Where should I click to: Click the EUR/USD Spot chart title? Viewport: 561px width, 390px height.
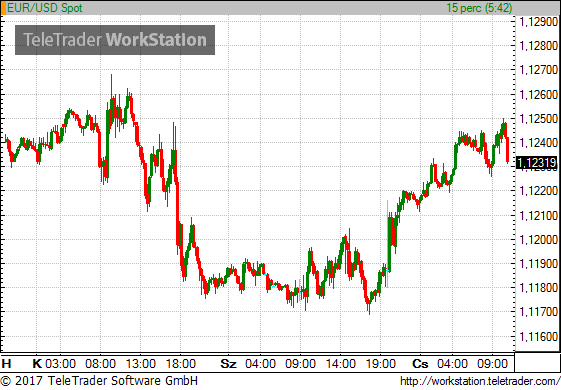45,8
